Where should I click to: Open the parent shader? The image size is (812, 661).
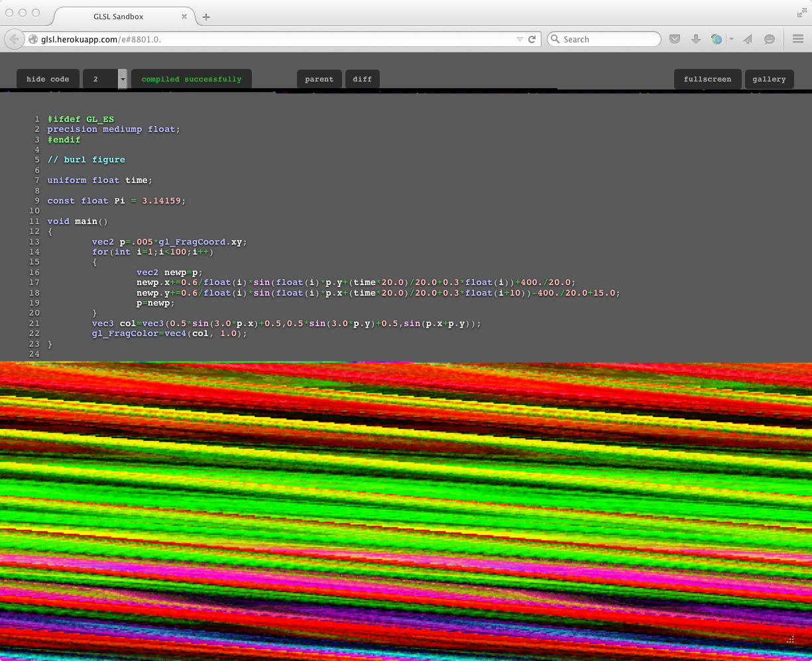(319, 79)
